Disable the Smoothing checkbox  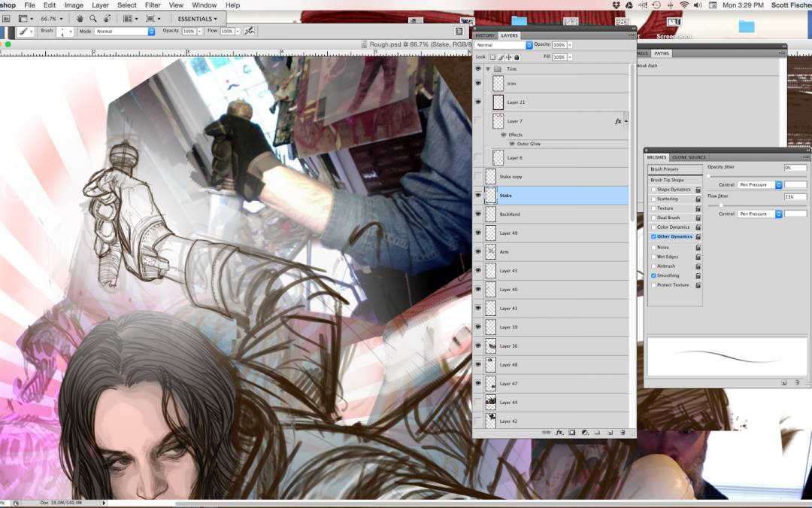click(653, 275)
